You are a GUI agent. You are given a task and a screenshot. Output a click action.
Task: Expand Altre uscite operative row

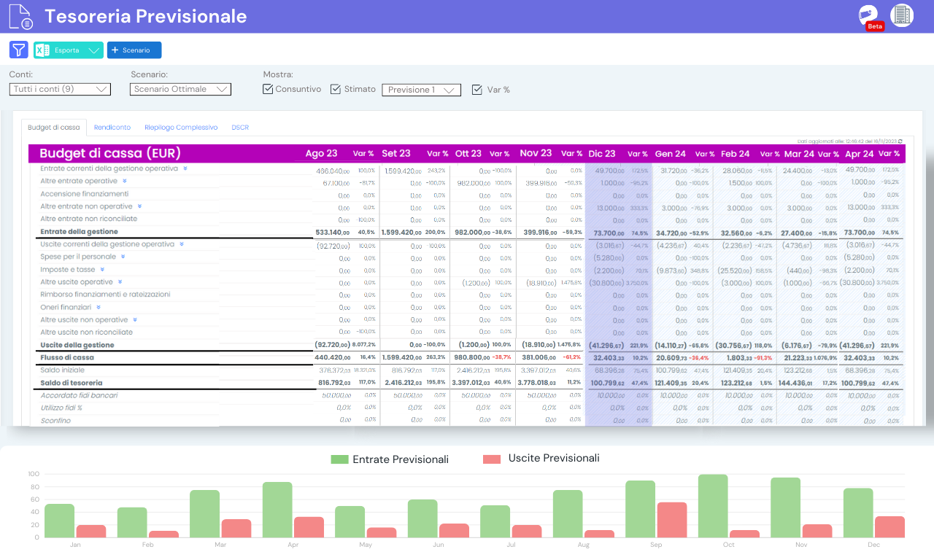click(x=120, y=282)
